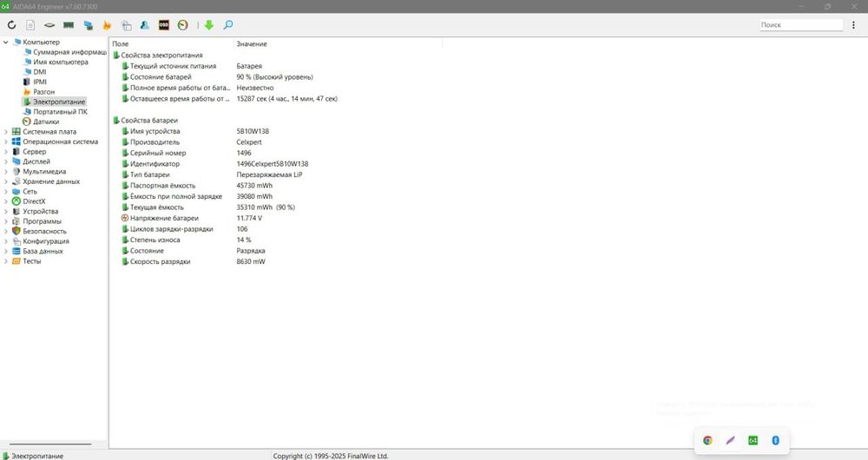Click the 8630 mW discharge value
Screen dimensions: 868x460
coord(251,261)
